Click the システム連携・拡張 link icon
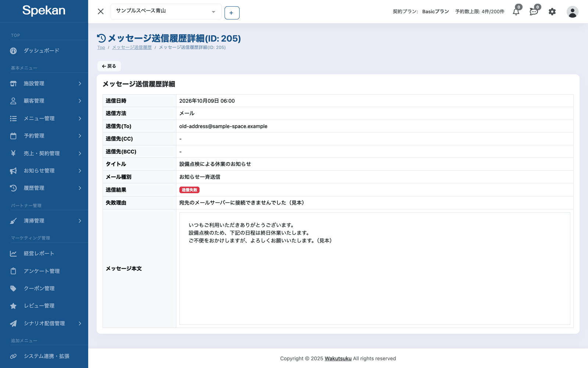588x368 pixels. tap(13, 356)
